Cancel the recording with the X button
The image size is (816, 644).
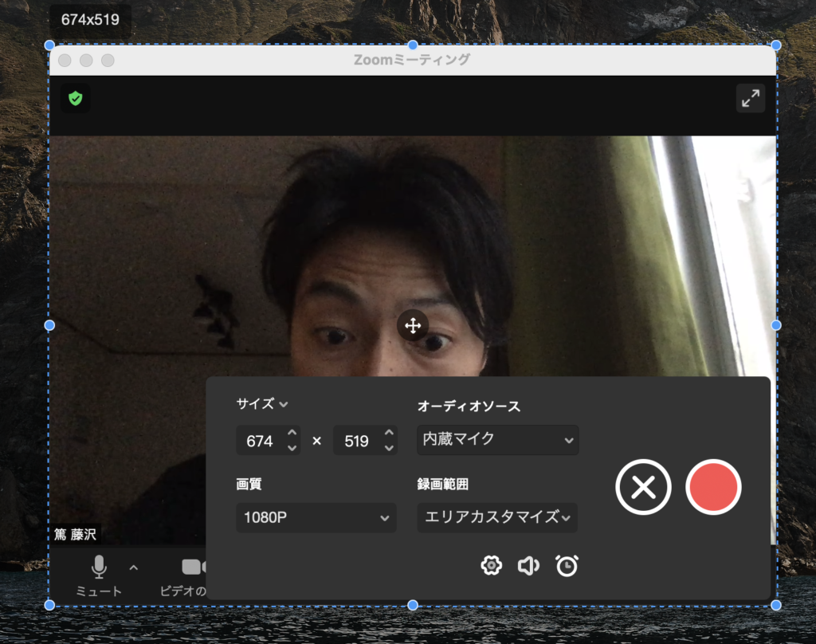[x=643, y=487]
